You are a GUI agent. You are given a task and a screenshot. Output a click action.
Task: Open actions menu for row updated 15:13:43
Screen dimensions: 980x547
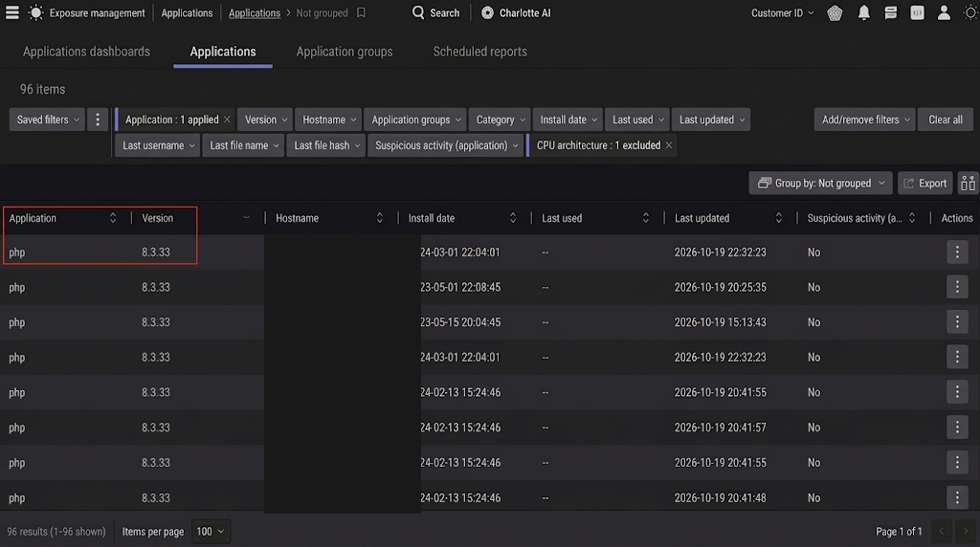click(x=957, y=322)
